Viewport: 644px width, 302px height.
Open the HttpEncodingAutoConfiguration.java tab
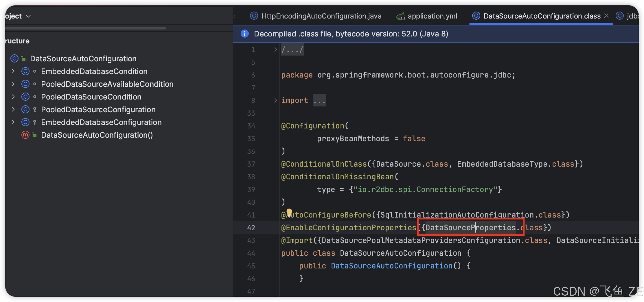[316, 16]
